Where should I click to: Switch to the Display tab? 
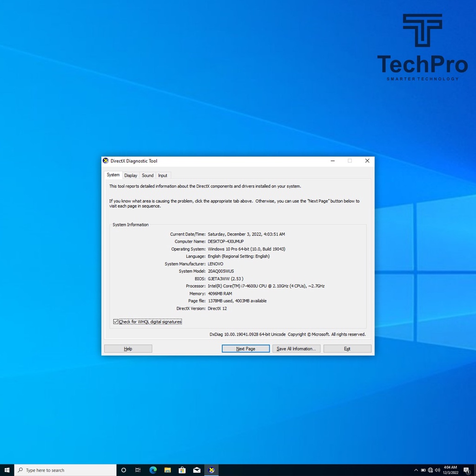pos(131,175)
